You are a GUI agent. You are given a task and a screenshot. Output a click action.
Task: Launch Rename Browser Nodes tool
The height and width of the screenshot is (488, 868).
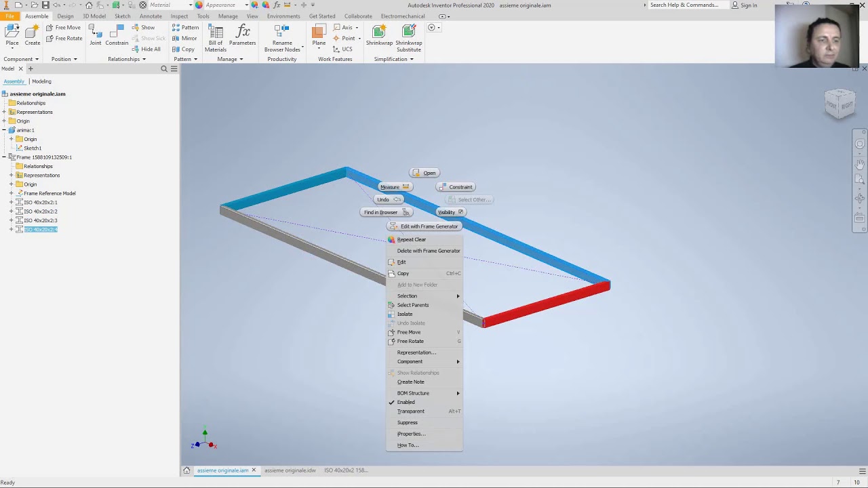point(282,37)
